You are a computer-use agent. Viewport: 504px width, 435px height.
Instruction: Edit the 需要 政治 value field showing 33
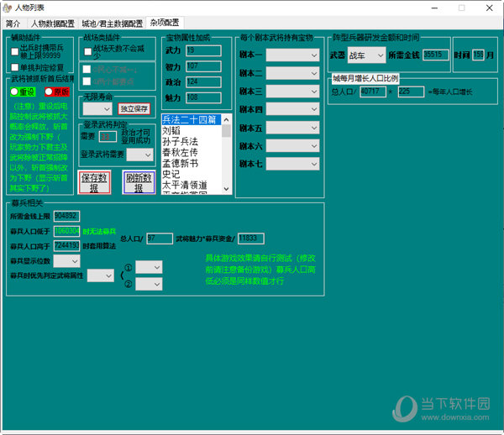tap(108, 137)
